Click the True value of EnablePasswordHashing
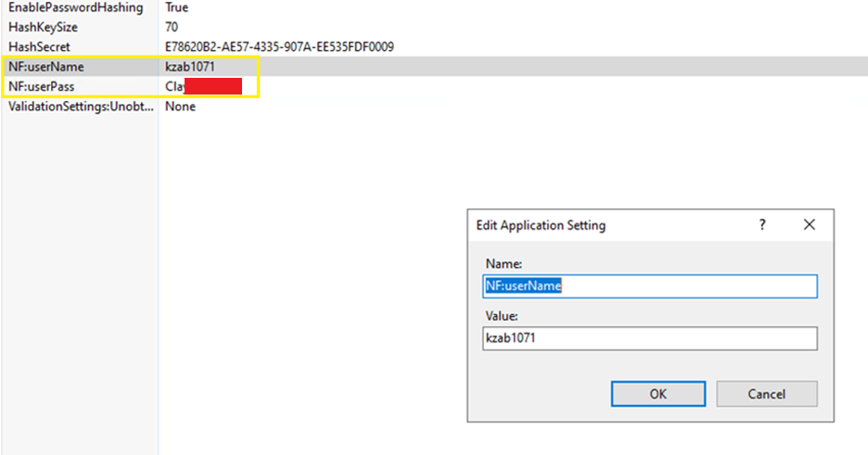 tap(176, 7)
